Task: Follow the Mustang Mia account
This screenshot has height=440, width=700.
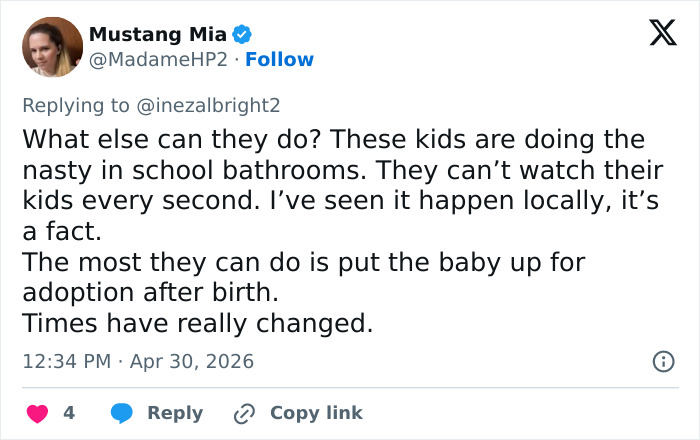Action: (x=280, y=60)
